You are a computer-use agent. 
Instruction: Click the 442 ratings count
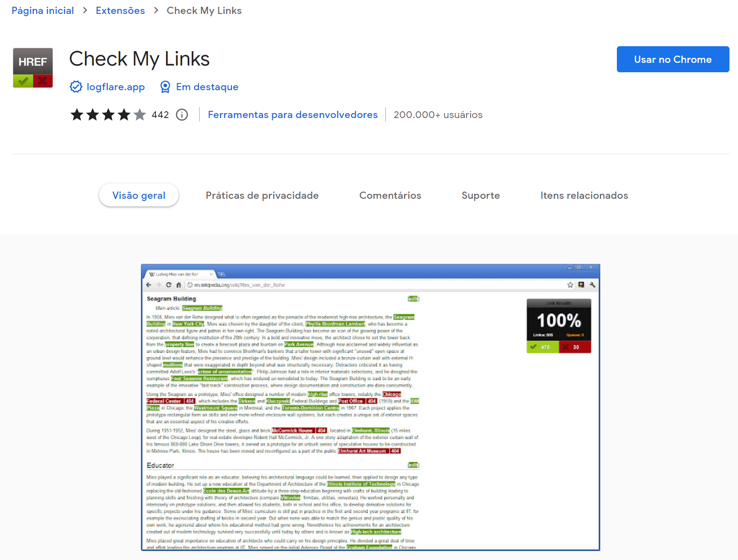click(x=160, y=115)
